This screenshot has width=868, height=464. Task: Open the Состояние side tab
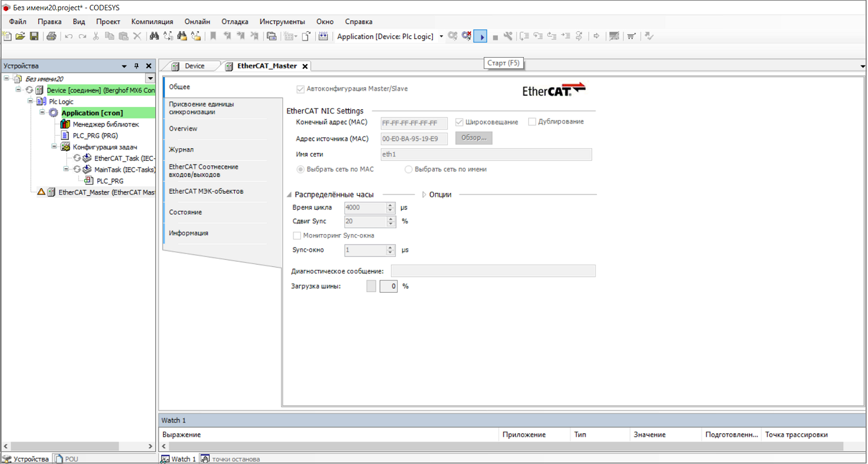(215, 212)
